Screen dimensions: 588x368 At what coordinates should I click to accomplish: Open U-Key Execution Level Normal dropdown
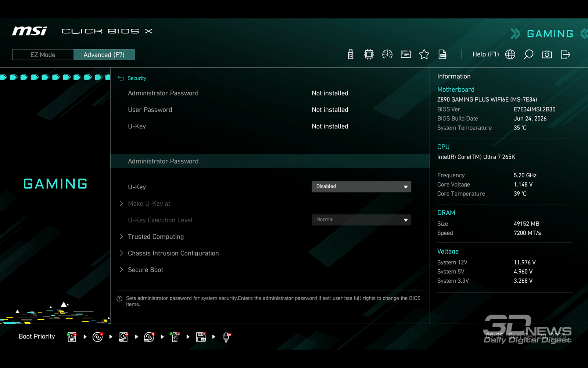click(x=361, y=220)
